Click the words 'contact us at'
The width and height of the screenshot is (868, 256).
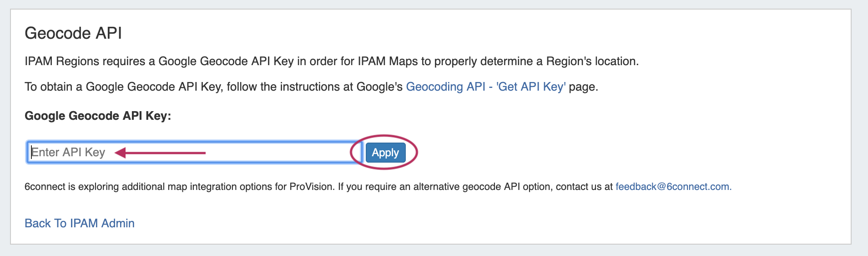tap(584, 187)
